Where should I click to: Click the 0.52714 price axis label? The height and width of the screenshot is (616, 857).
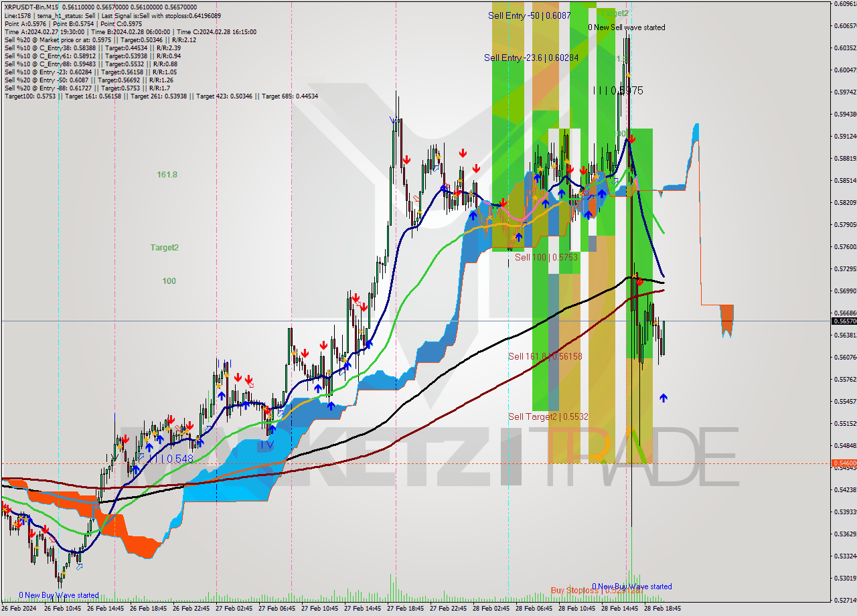[844, 600]
